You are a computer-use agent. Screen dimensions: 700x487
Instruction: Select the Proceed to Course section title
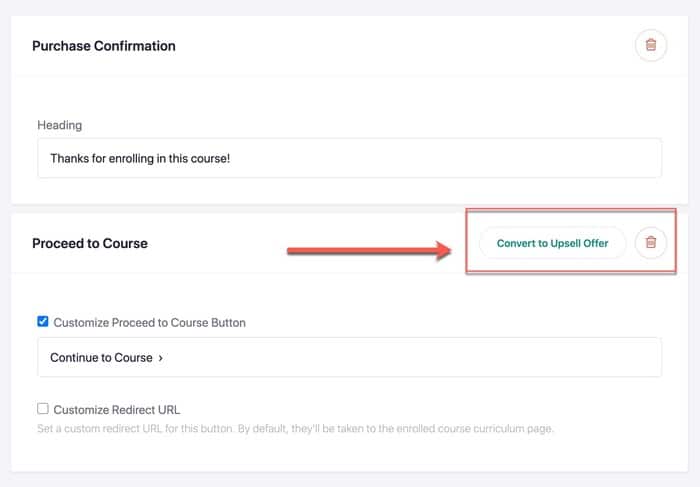point(90,243)
